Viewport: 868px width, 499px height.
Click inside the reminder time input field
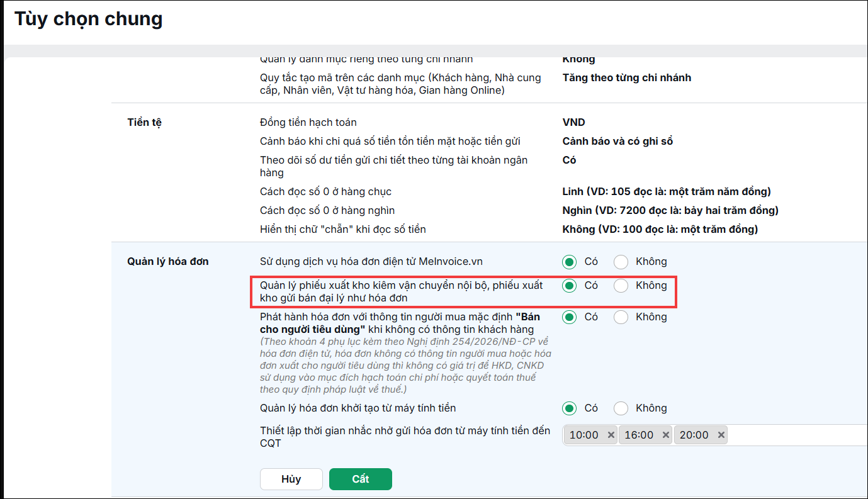click(x=796, y=435)
